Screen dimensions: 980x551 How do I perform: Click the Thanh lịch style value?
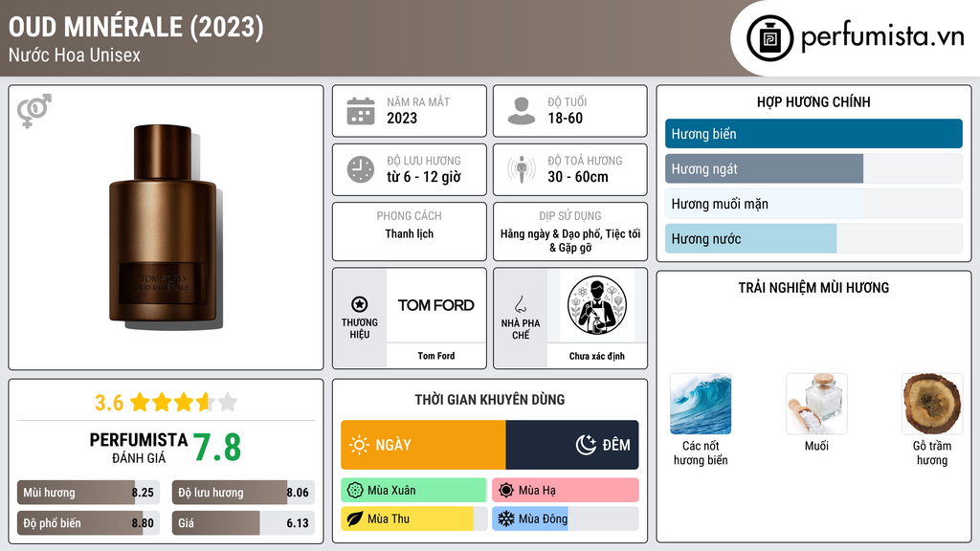(410, 233)
